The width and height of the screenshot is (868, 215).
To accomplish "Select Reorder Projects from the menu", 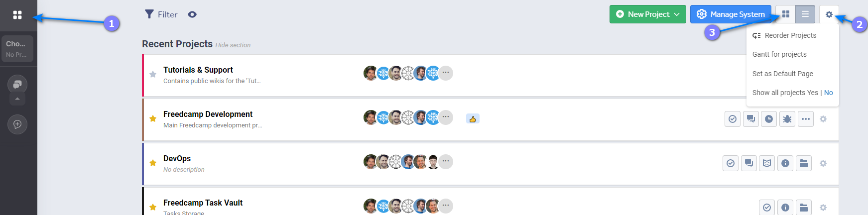I will tap(790, 35).
